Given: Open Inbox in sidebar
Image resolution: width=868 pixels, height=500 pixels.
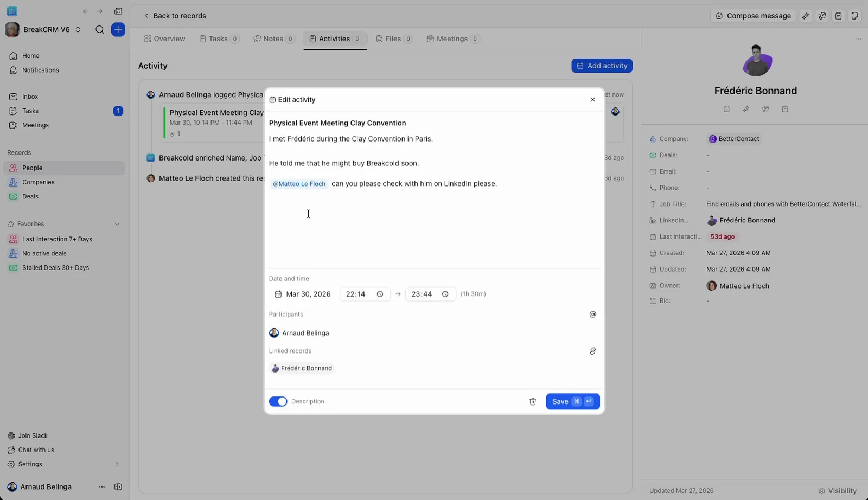Looking at the screenshot, I should pos(64,97).
